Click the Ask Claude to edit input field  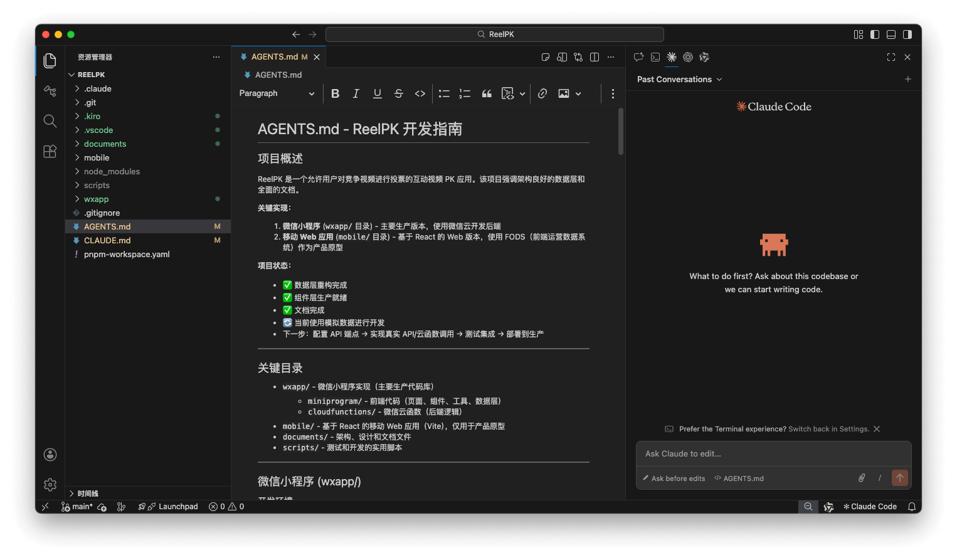coord(773,454)
